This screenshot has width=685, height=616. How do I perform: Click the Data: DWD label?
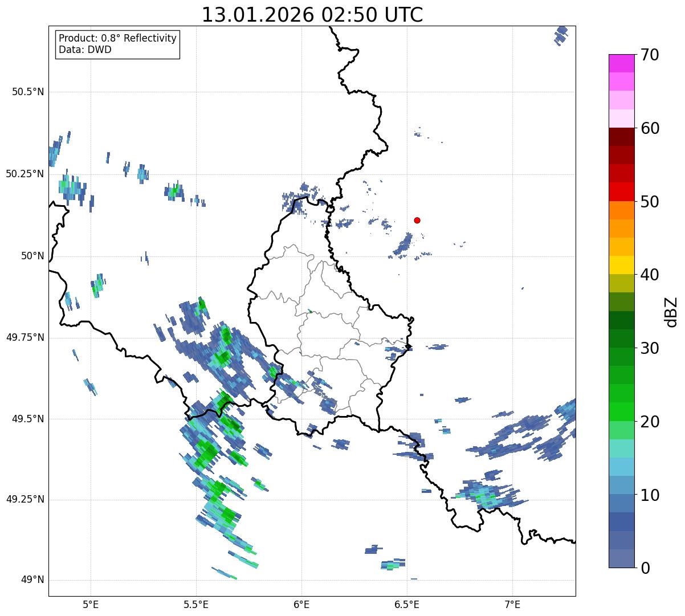85,50
